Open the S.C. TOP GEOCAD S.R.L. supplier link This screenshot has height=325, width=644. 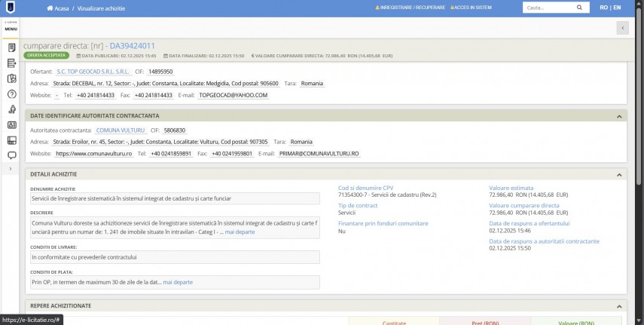point(87,72)
